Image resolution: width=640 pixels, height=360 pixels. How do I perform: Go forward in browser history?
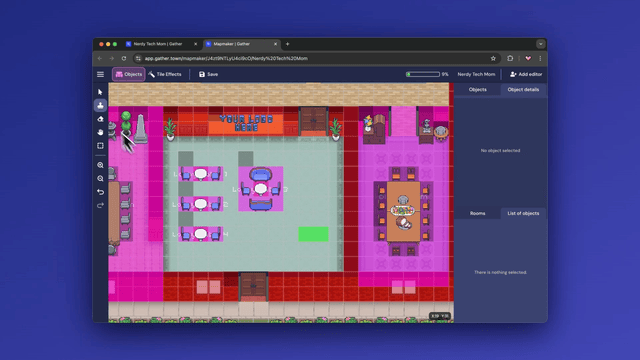[112, 58]
